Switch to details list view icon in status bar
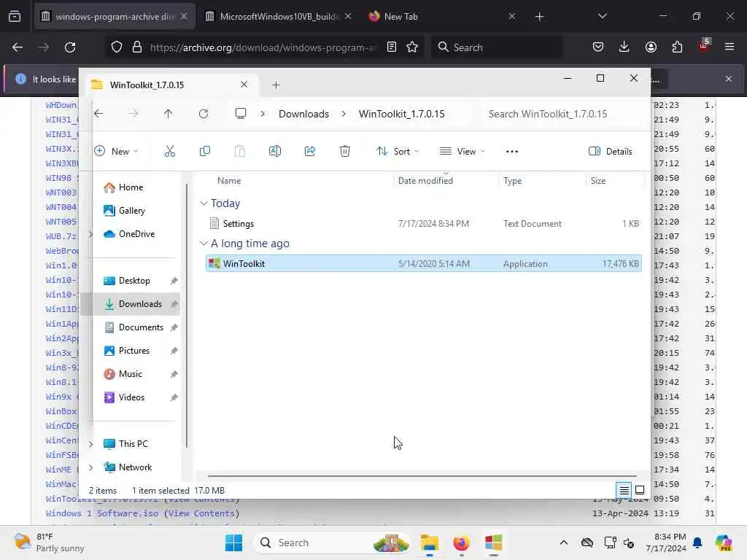747x560 pixels. point(624,489)
